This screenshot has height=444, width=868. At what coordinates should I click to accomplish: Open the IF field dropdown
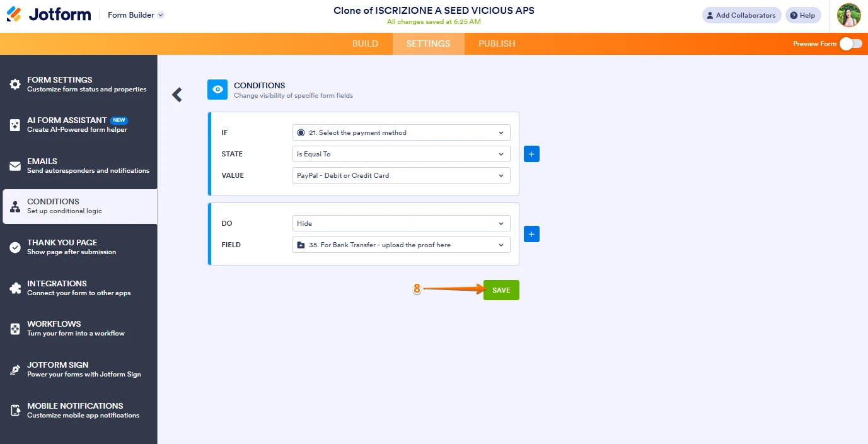(x=401, y=132)
